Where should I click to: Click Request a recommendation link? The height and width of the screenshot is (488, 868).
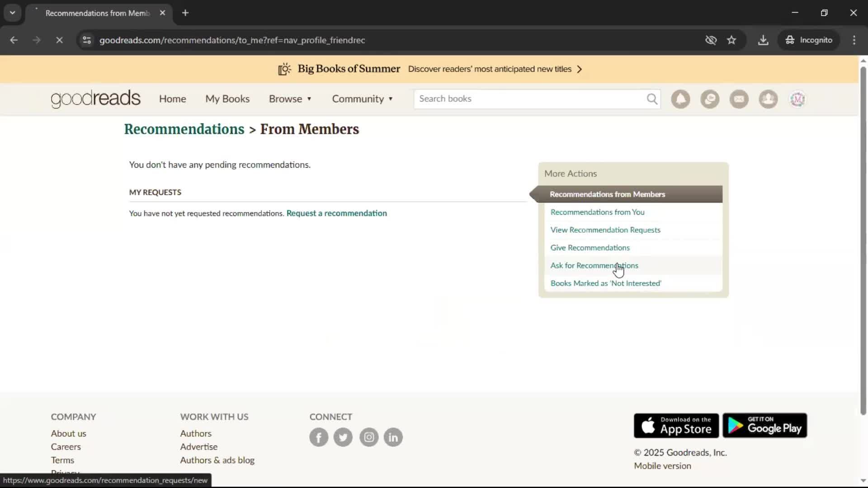click(336, 213)
